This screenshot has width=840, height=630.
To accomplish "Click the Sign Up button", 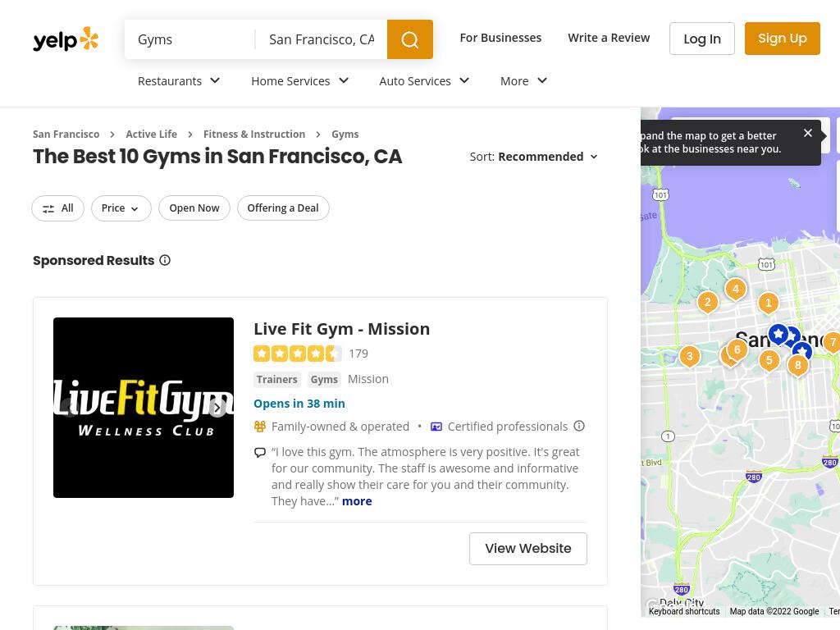I will 782,39.
